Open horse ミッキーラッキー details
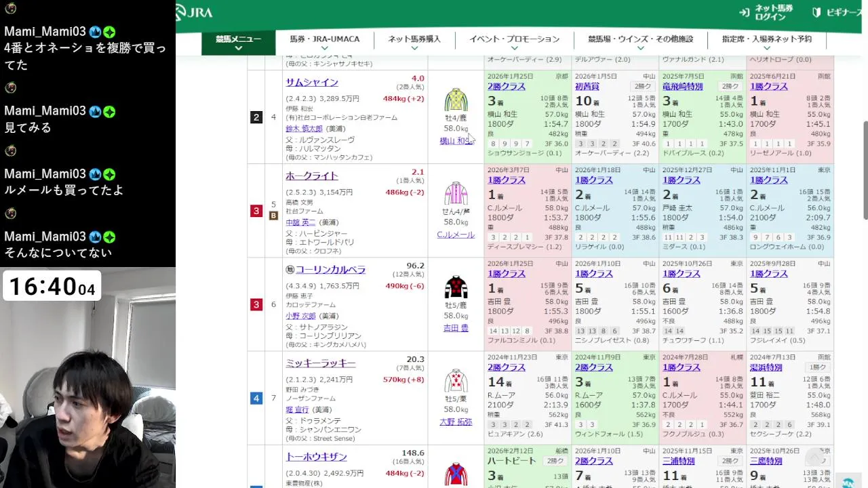 pos(321,363)
